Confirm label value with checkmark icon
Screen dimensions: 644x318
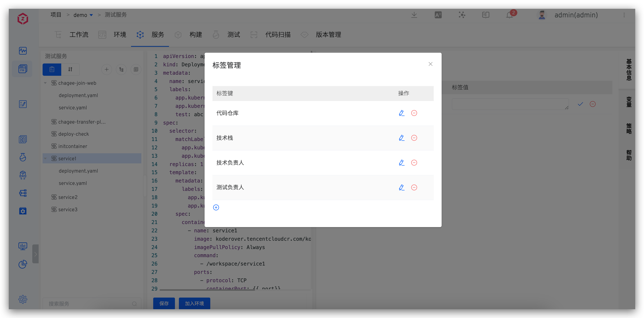click(x=580, y=104)
